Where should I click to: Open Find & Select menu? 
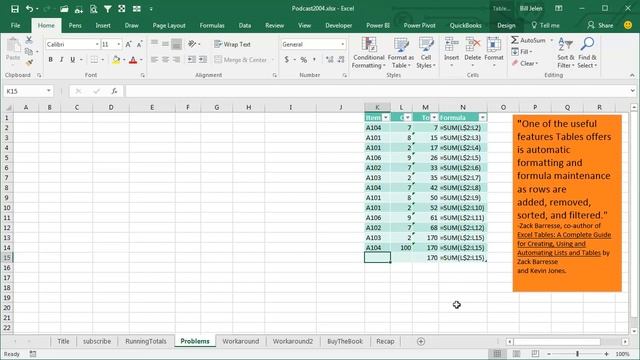587,53
